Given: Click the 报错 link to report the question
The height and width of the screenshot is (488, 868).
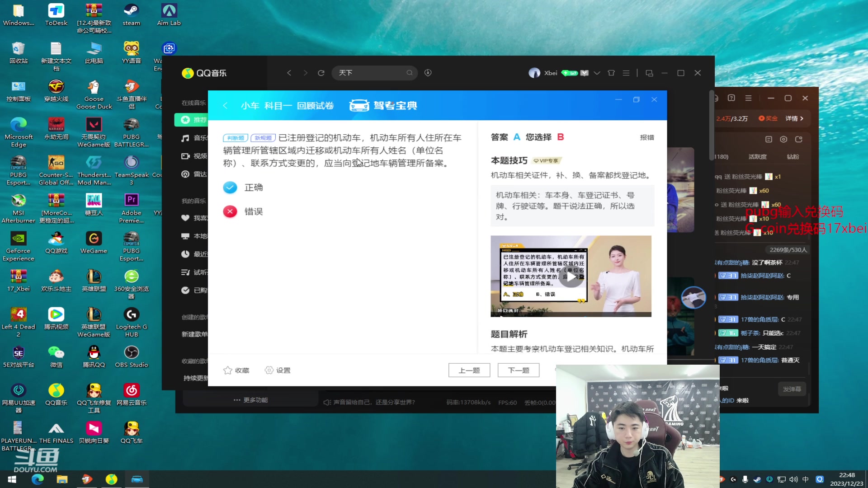Looking at the screenshot, I should (647, 137).
